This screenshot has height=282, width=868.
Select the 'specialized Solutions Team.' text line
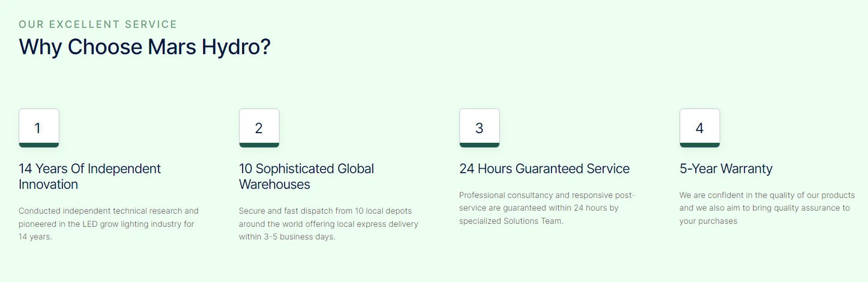coord(511,221)
